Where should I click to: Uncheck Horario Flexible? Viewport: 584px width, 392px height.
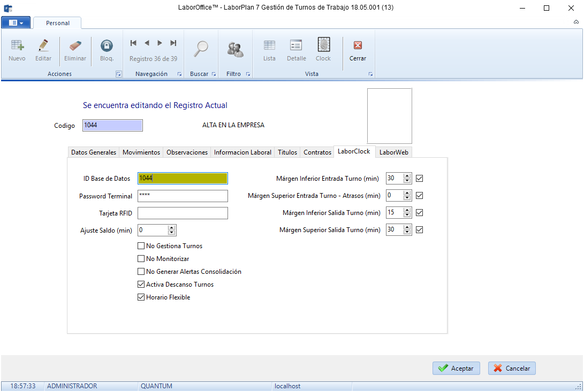click(x=141, y=297)
